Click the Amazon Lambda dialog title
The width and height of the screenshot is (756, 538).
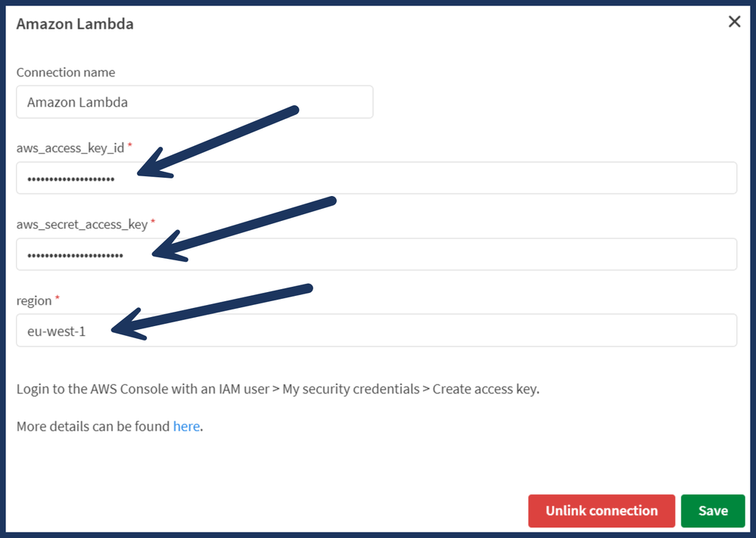coord(75,23)
